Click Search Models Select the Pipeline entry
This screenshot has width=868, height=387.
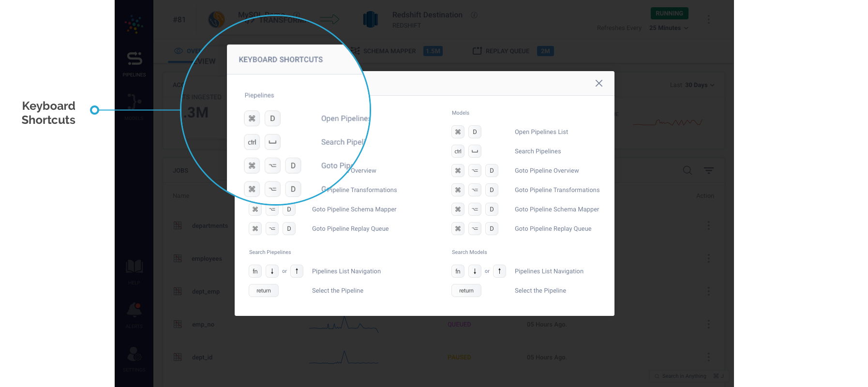pos(540,291)
